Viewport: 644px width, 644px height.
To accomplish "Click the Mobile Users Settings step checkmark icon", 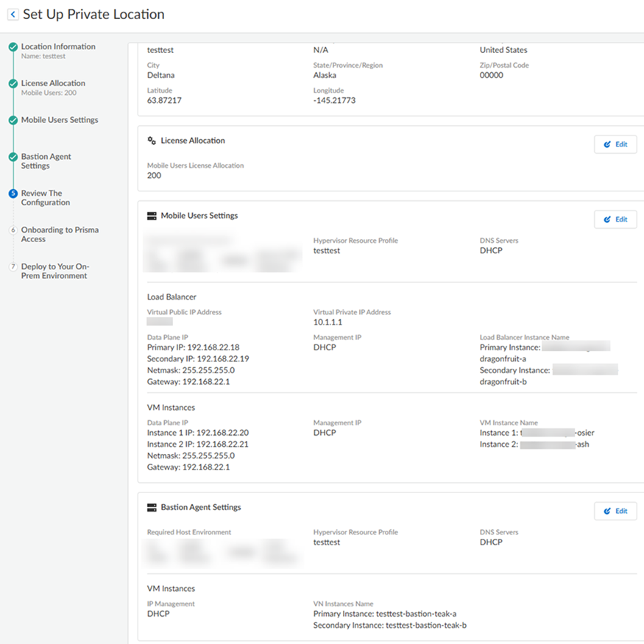I will [x=13, y=120].
